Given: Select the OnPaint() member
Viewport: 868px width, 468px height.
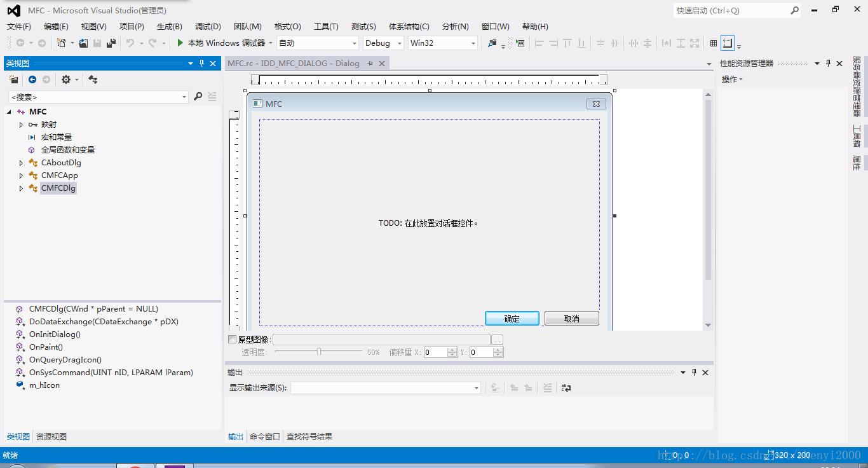Looking at the screenshot, I should coord(46,347).
